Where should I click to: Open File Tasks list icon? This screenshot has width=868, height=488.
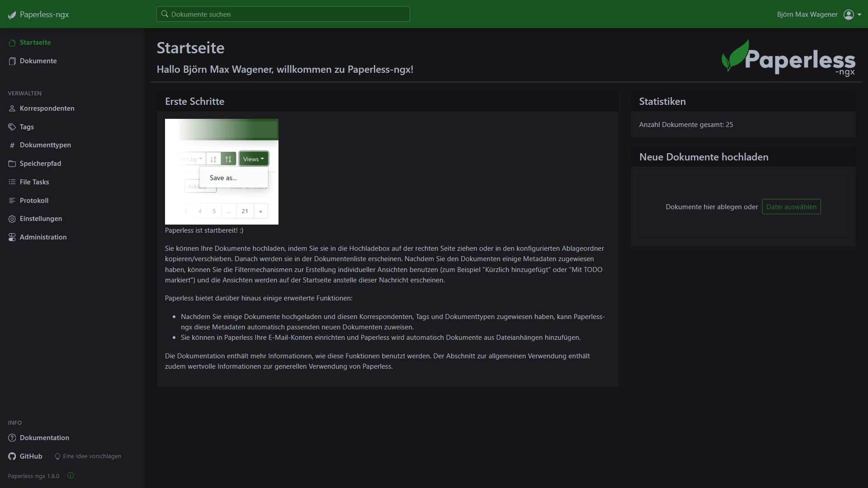12,182
